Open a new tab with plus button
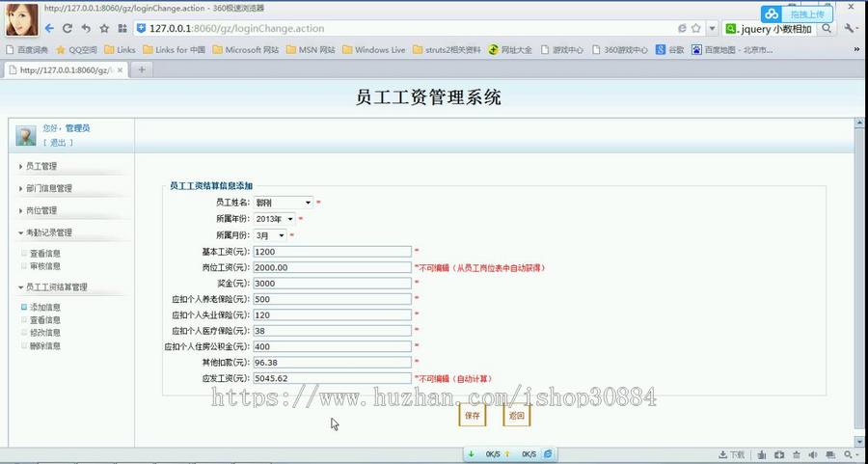 (142, 69)
